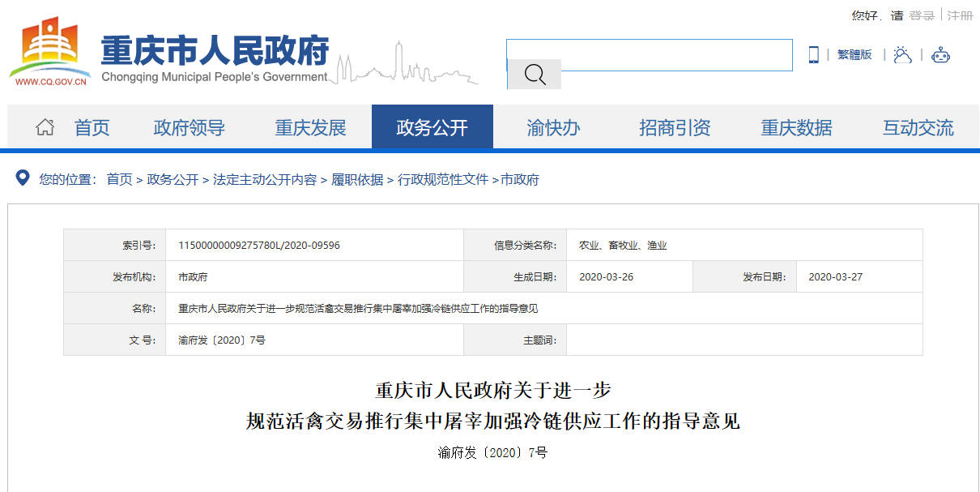
Task: Navigate to the 招商引资 menu
Action: 675,127
